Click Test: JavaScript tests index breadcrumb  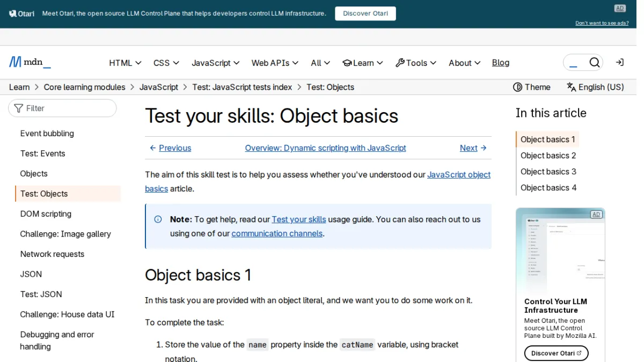(242, 87)
